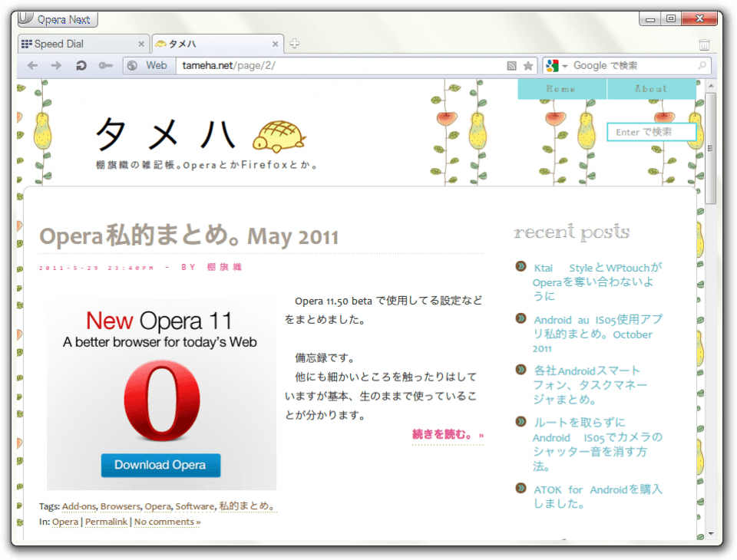Bookmark the page with the star icon

(x=528, y=65)
